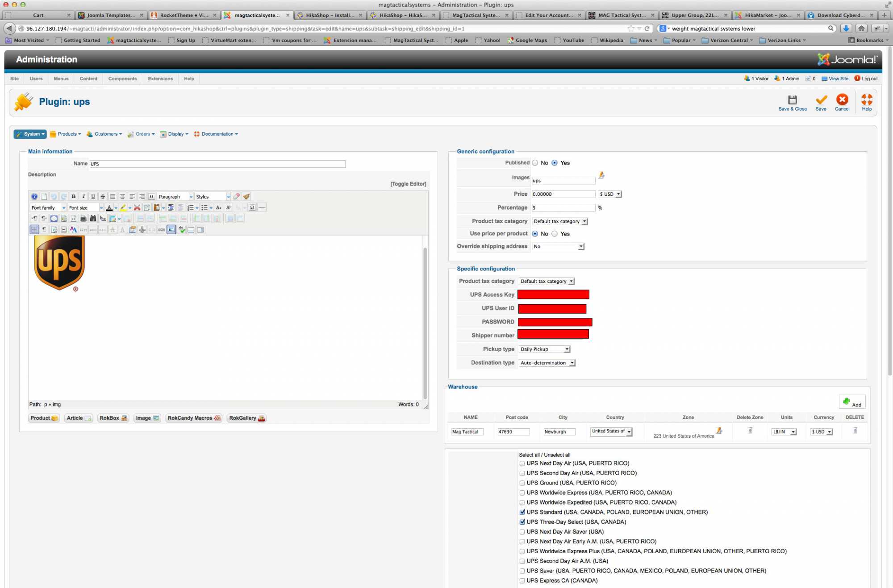Click into the Percentage input field
Image resolution: width=893 pixels, height=588 pixels.
point(563,208)
